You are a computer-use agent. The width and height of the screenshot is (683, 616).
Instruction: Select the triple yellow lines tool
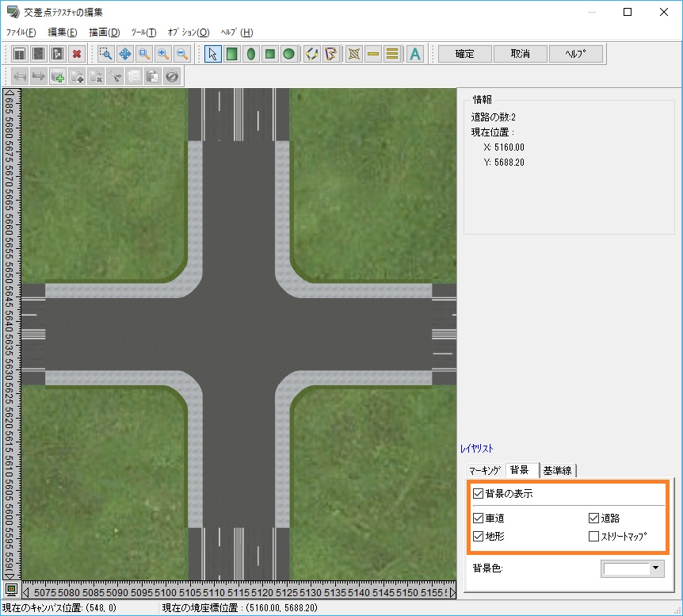pyautogui.click(x=391, y=54)
